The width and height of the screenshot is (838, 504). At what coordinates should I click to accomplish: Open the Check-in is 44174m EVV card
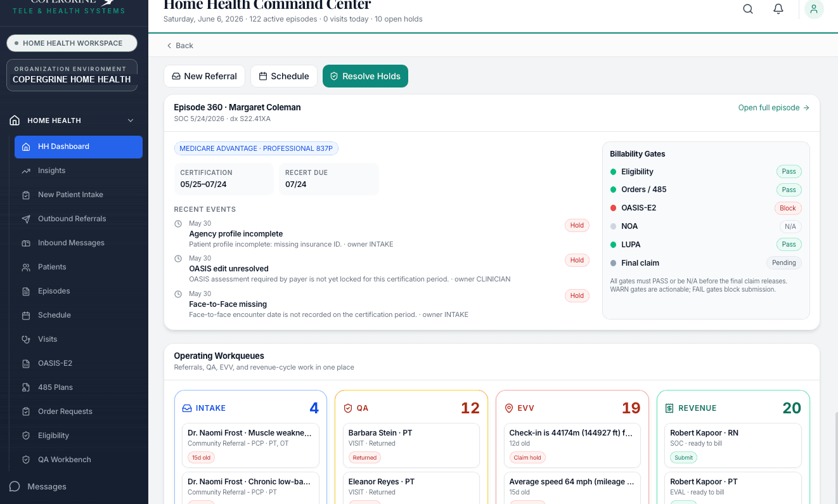pos(572,445)
